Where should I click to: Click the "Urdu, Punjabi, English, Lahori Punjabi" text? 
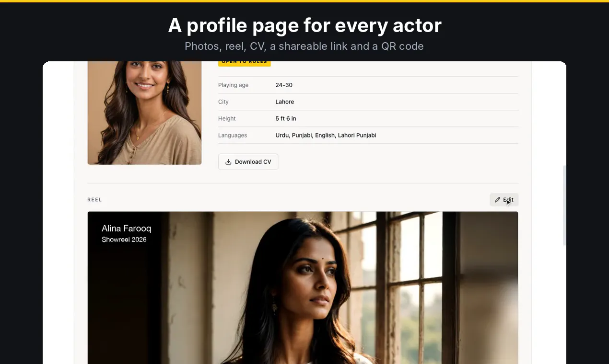tap(326, 136)
